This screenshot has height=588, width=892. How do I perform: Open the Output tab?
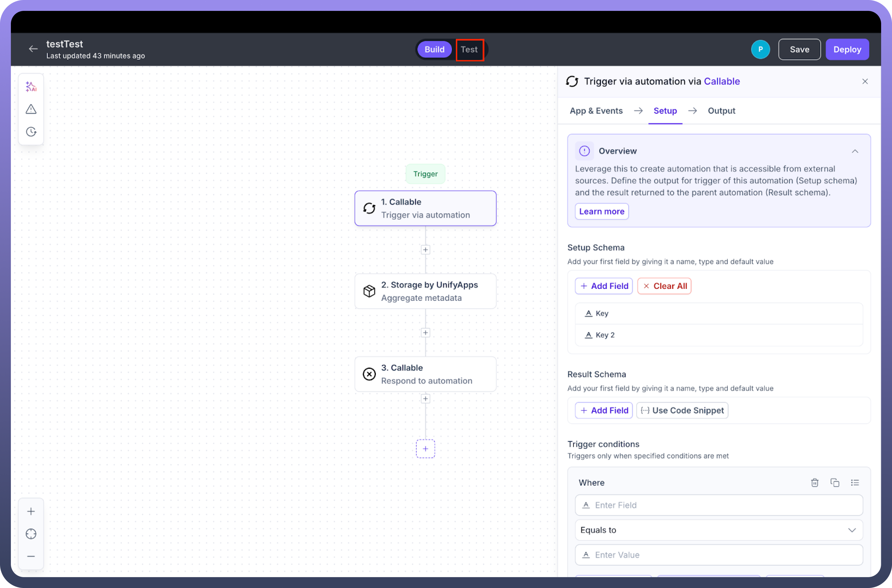(x=721, y=111)
